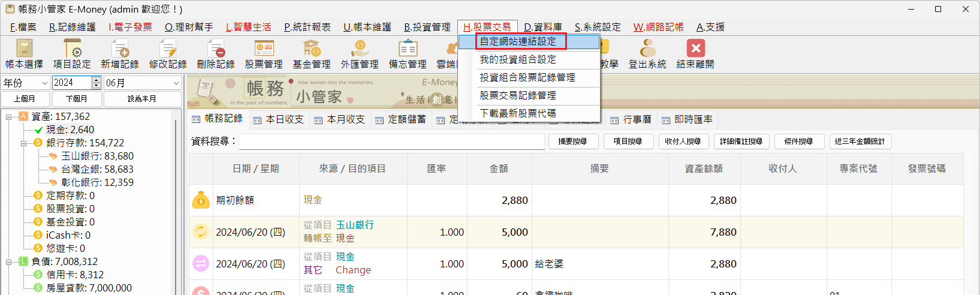Click the 下個月 next month button
The image size is (980, 295).
[x=76, y=99]
